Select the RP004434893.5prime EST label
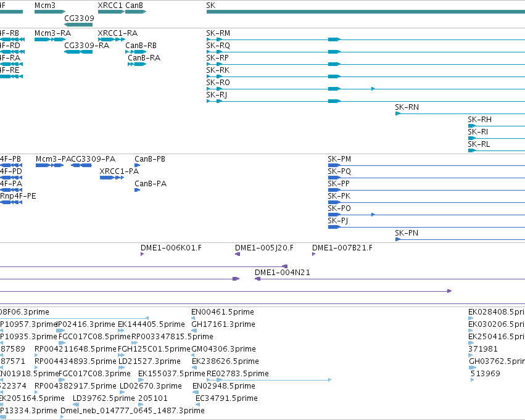The width and height of the screenshot is (525, 420). tap(75, 361)
